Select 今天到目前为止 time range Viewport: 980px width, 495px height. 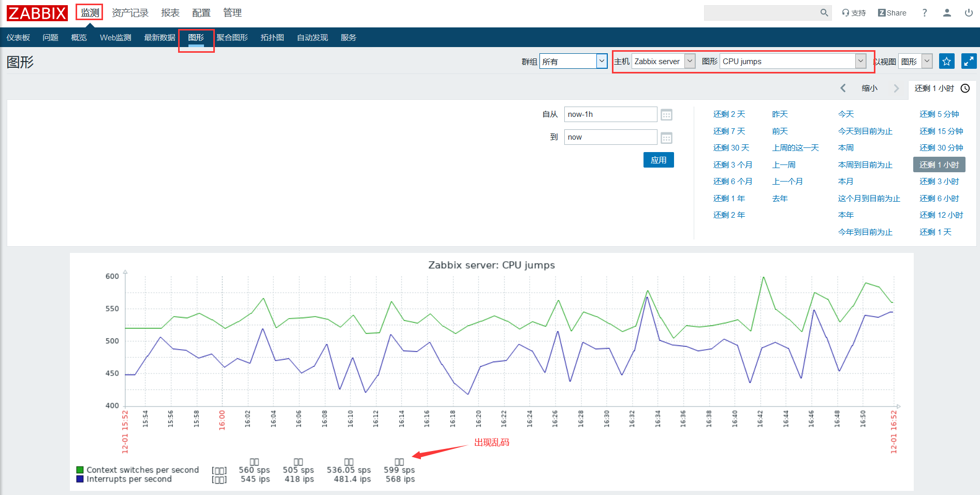[x=865, y=131]
